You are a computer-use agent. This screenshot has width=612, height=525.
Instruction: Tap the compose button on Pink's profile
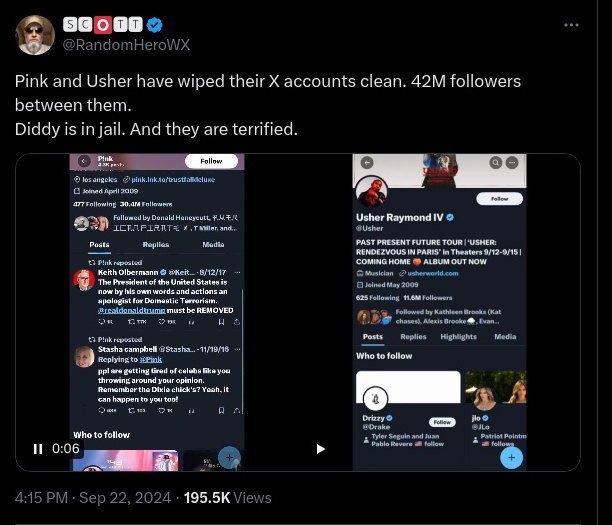coord(229,457)
